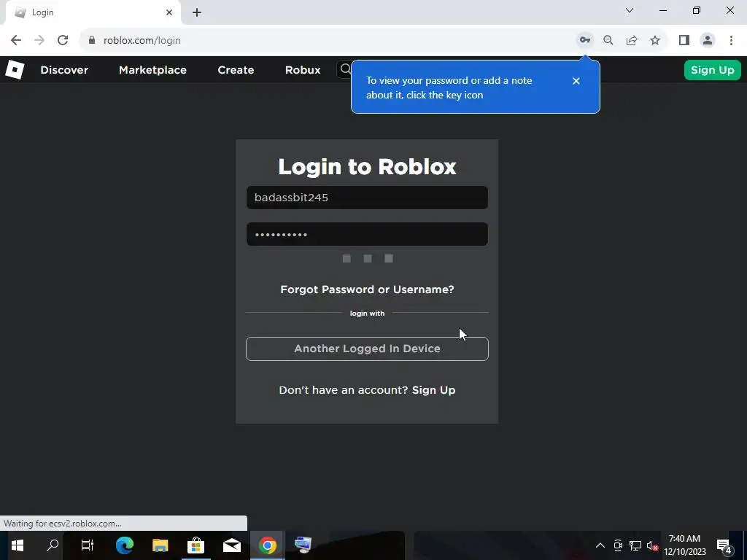747x560 pixels.
Task: Open the Robux menu item
Action: [303, 70]
